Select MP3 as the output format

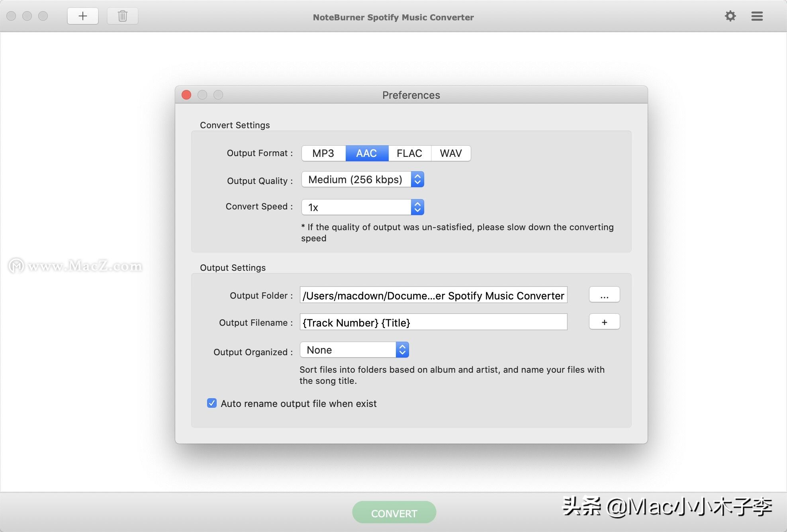pyautogui.click(x=323, y=153)
